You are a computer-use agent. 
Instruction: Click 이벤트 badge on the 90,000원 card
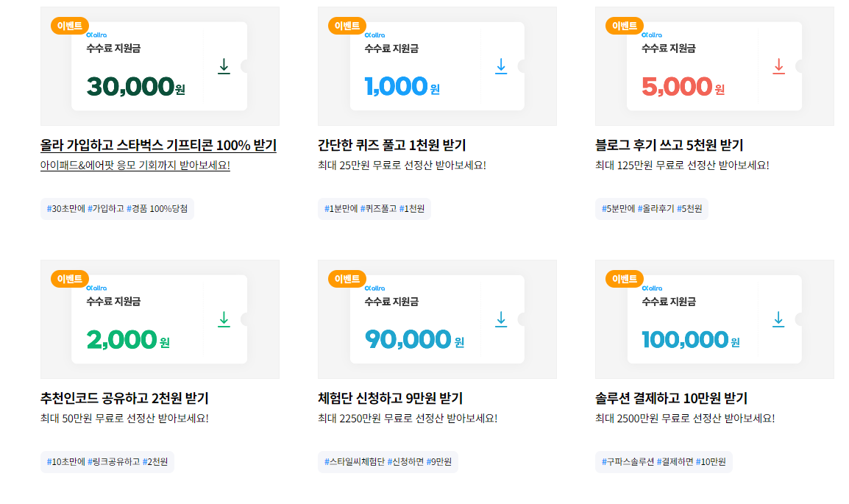click(347, 279)
